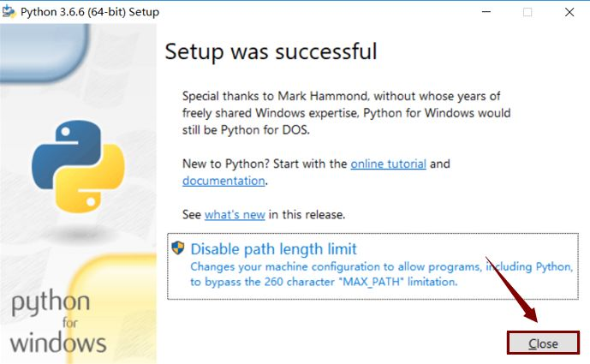This screenshot has width=590, height=364.
Task: Click the red arrow pointing at Close
Action: point(512,289)
